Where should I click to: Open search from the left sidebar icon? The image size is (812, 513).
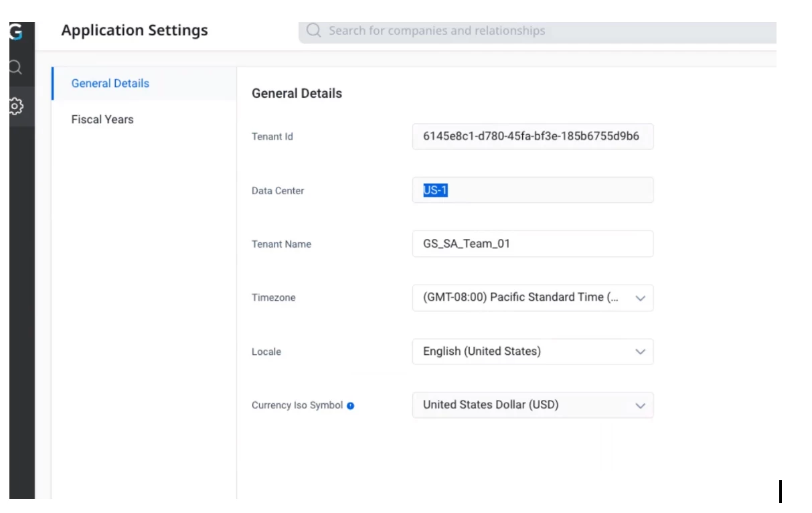(16, 68)
